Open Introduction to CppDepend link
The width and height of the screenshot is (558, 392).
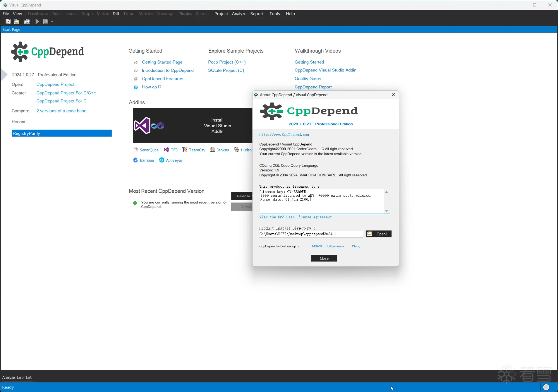tap(168, 70)
